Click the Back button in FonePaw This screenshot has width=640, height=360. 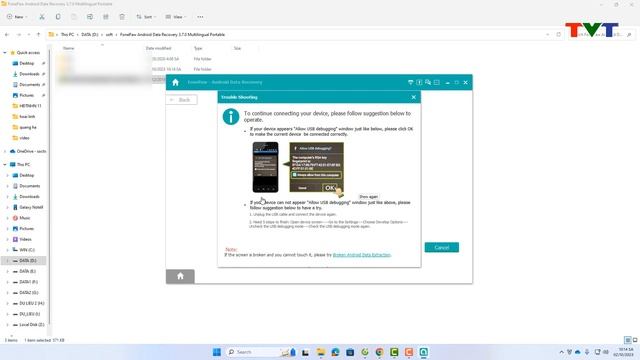coord(182,100)
